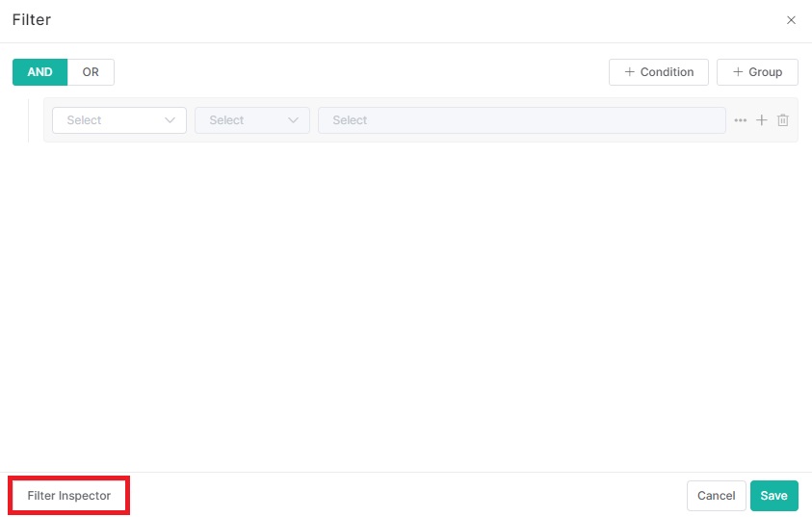Click the vertical group connector line beside the condition
The image size is (812, 517).
click(x=28, y=120)
